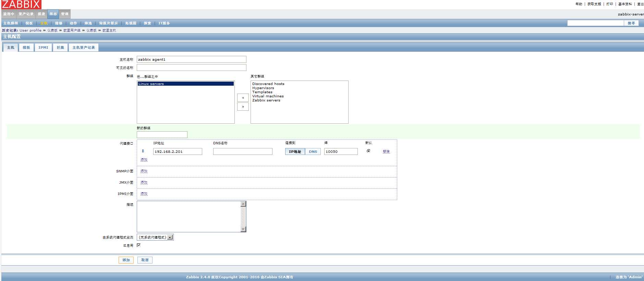Select the 模板 form tab
Viewport: 644px width, 281px height.
tap(26, 48)
